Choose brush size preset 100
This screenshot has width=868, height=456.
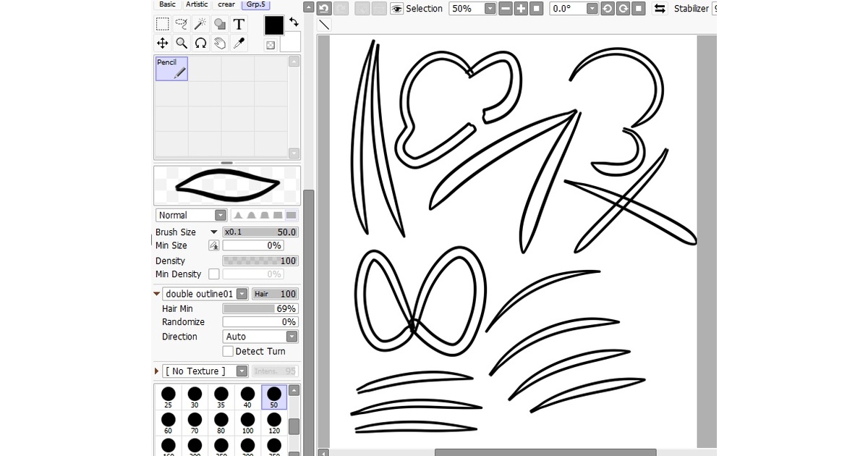(x=247, y=423)
